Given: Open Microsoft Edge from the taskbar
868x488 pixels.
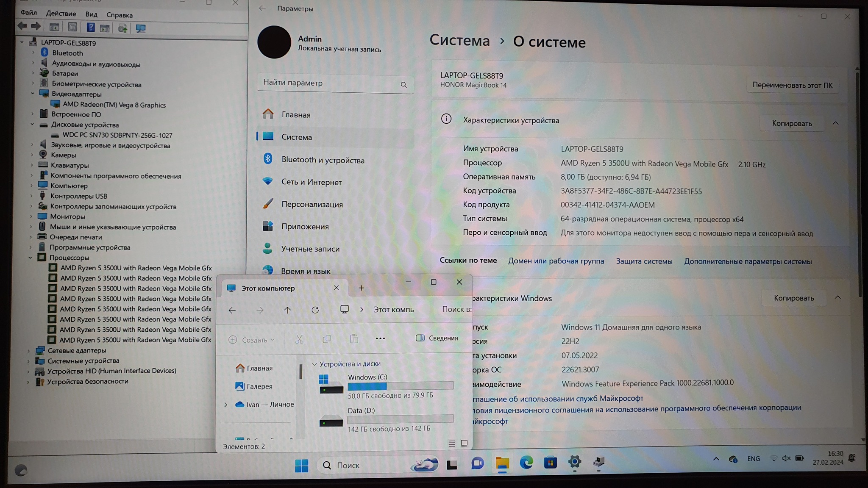Looking at the screenshot, I should [526, 463].
